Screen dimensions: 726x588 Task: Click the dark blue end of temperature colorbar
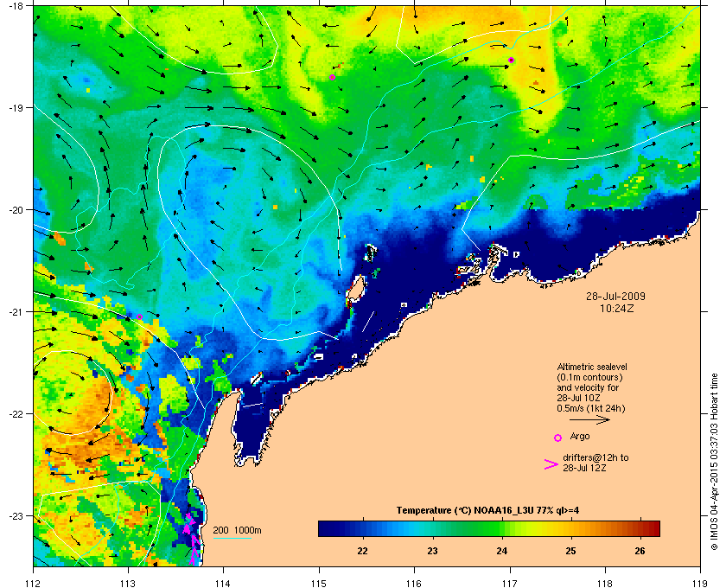point(326,528)
